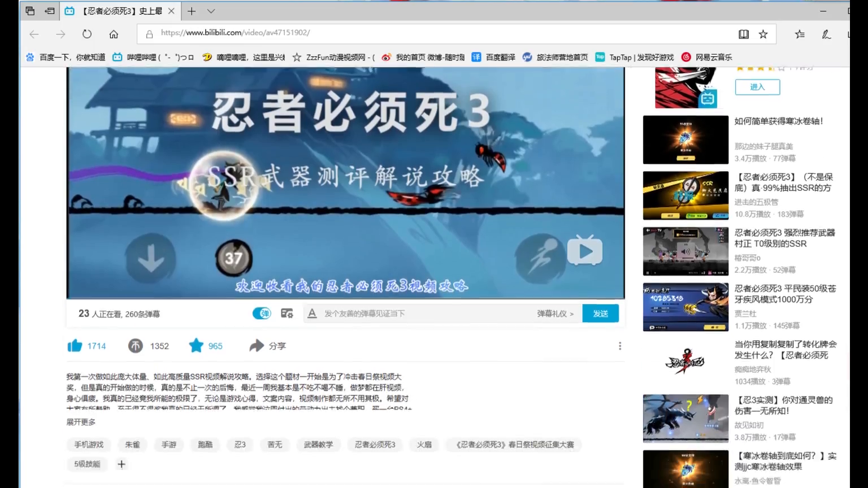Viewport: 868px width, 488px height.
Task: Open 99%抽出SSR recommended video title
Action: [784, 182]
